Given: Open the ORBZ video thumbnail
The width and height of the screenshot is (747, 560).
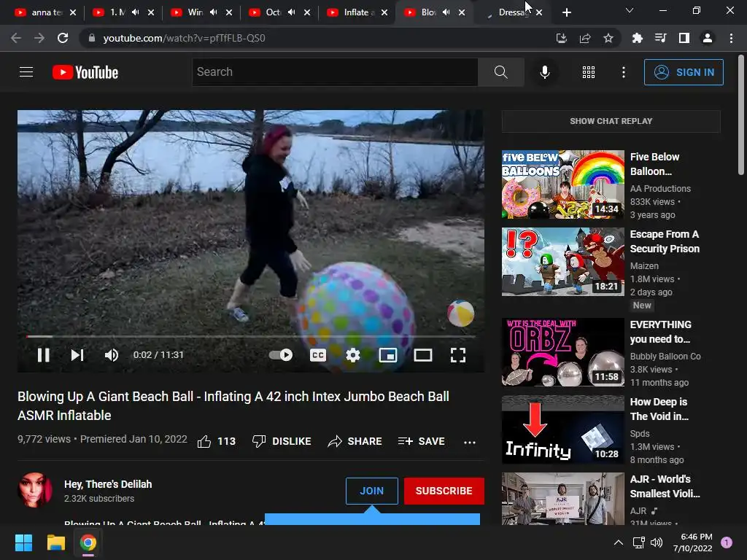Looking at the screenshot, I should tap(562, 352).
